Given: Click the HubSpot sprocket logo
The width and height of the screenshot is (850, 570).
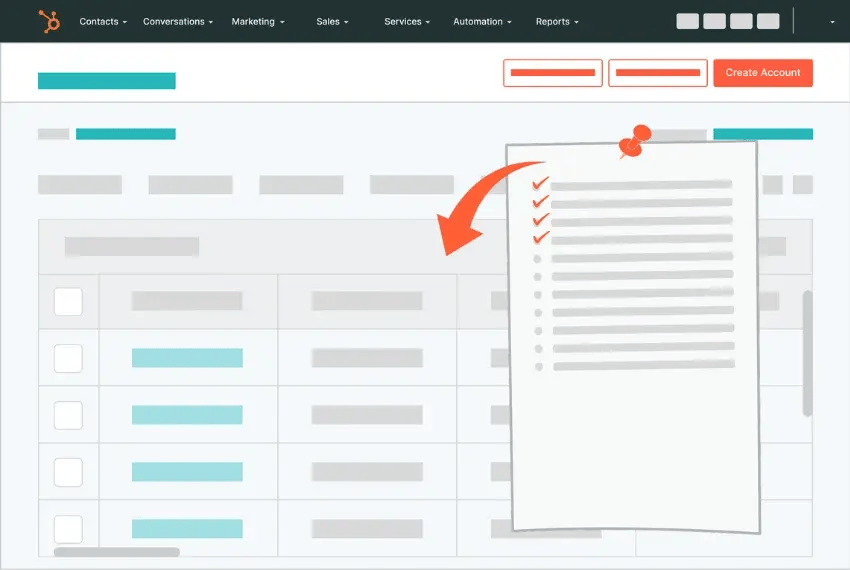Looking at the screenshot, I should [48, 20].
